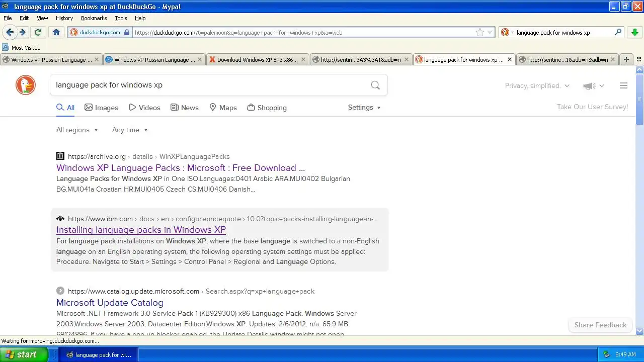
Task: Open the megaphone spread menu
Action: click(x=594, y=86)
